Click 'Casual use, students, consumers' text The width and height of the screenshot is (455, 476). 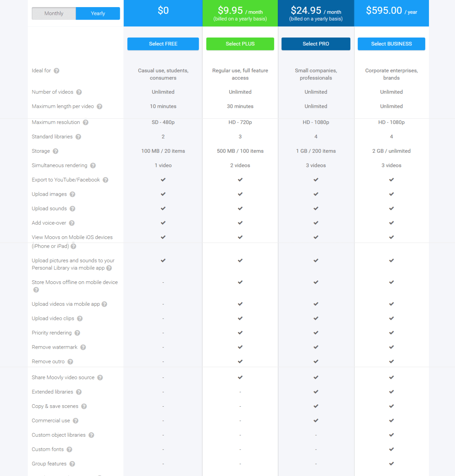tap(163, 74)
